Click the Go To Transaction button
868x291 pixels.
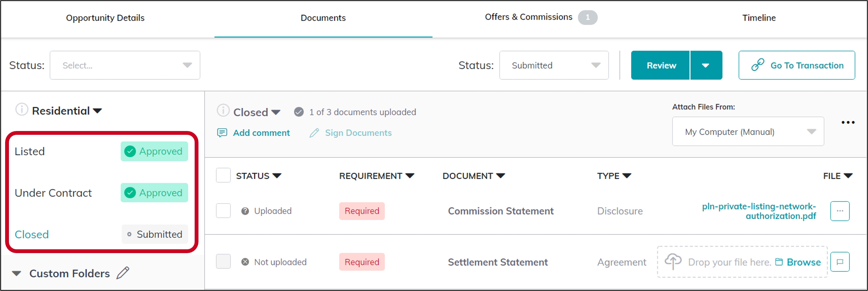(797, 65)
